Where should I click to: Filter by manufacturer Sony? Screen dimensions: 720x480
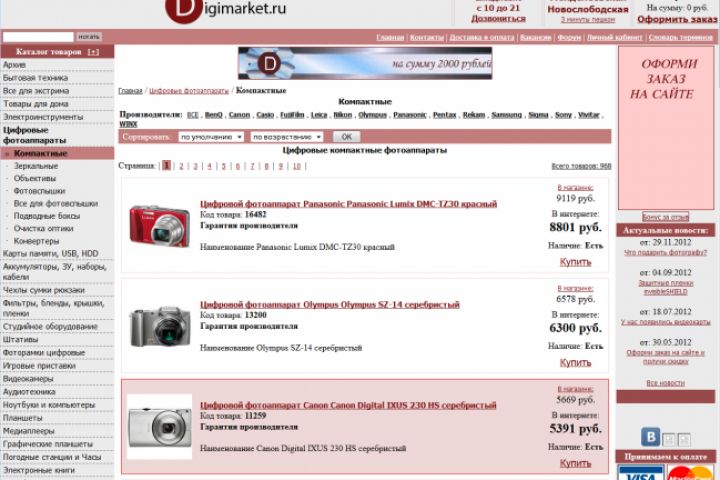563,115
